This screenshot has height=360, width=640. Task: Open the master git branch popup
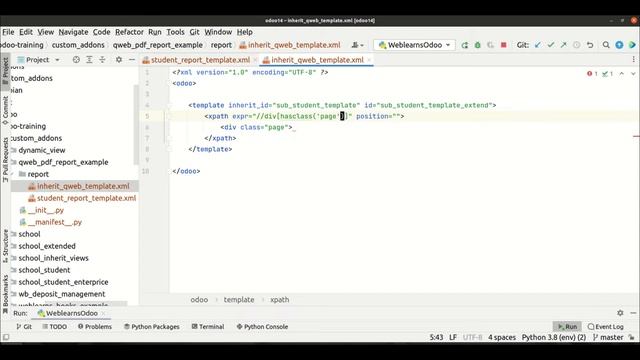click(608, 337)
